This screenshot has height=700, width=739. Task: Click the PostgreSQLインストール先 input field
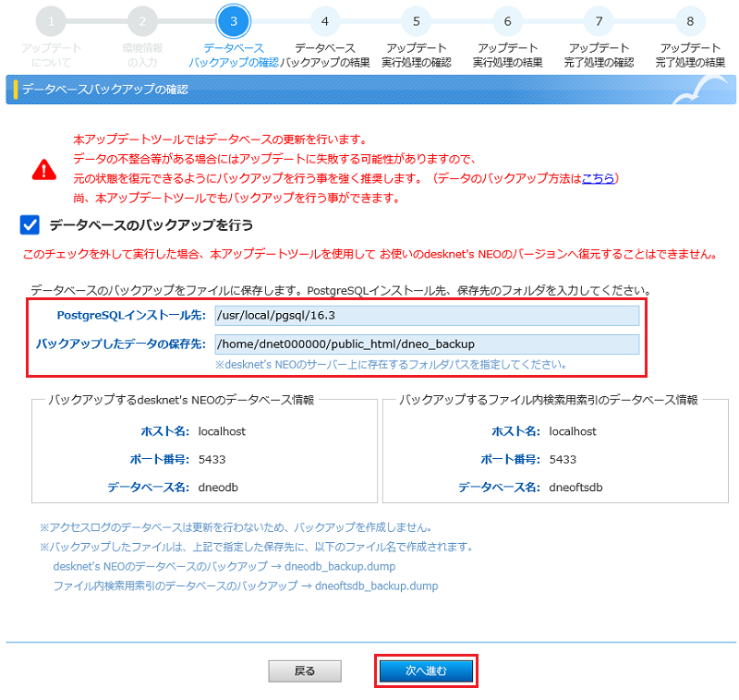pos(425,317)
